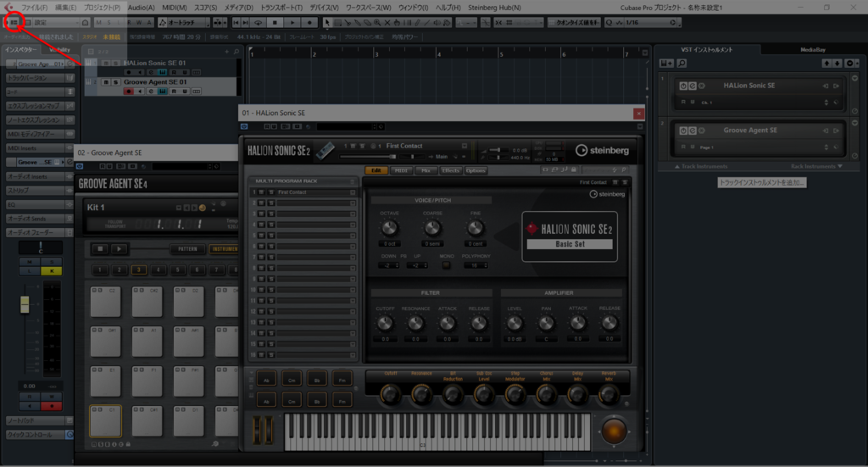Image resolution: width=868 pixels, height=467 pixels.
Task: Solo the Groove Agent SE 01 track
Action: pyautogui.click(x=115, y=82)
